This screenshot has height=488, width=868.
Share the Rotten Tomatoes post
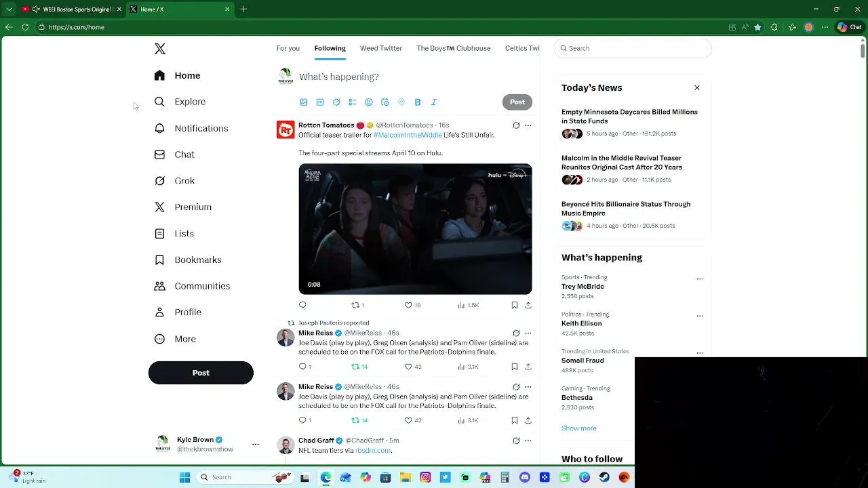click(528, 305)
